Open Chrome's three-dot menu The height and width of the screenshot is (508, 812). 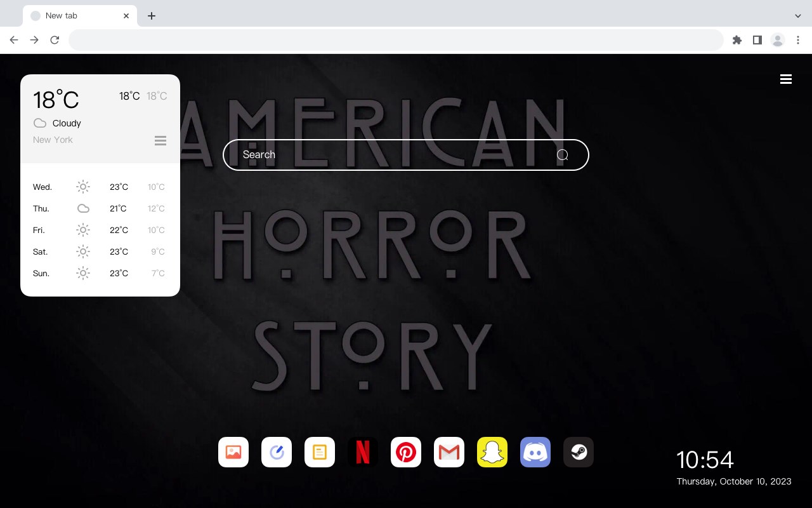[798, 40]
